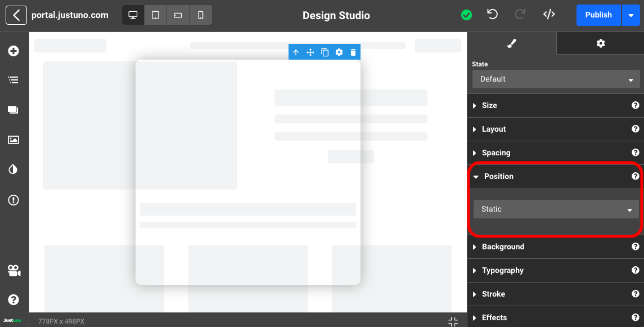Open the theme contrast icon
644x327 pixels.
(x=13, y=169)
